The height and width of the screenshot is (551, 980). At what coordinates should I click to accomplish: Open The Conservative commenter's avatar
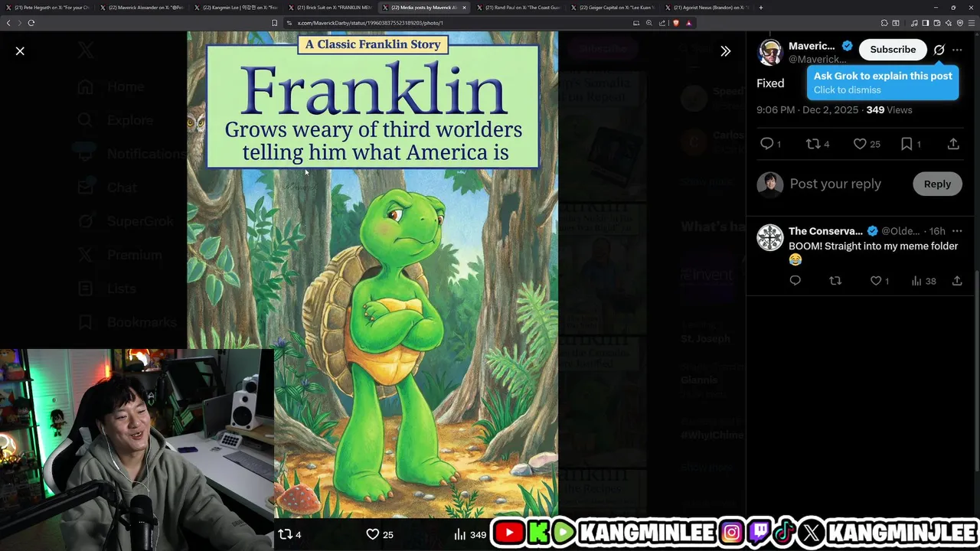click(769, 237)
